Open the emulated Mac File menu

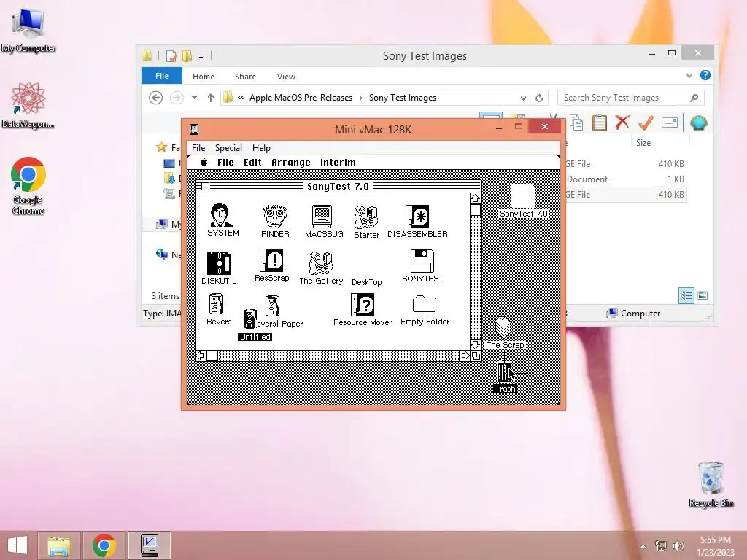[x=225, y=163]
